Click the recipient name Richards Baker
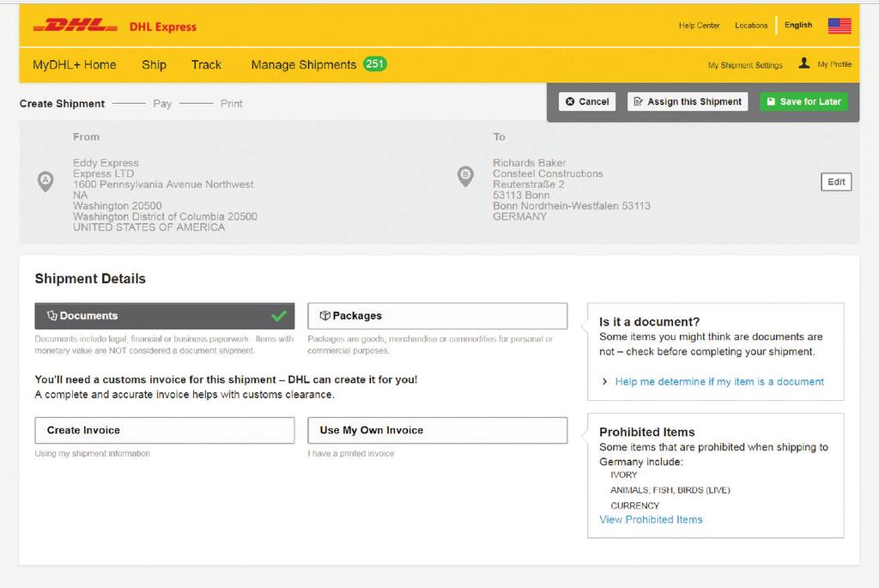 [529, 162]
